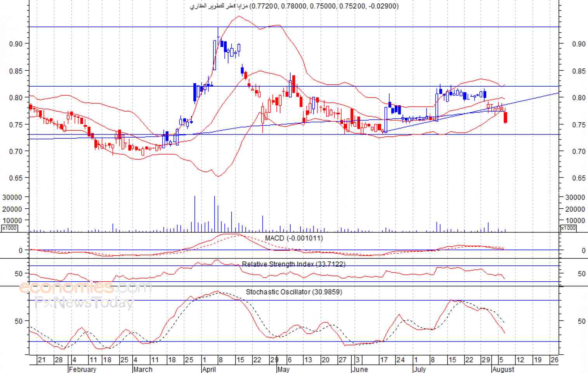The height and width of the screenshot is (373, 588).
Task: Click the August month label
Action: pos(503,369)
